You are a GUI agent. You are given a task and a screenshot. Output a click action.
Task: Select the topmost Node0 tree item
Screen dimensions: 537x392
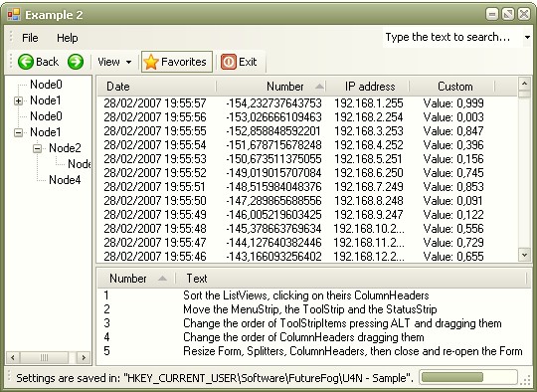point(46,85)
